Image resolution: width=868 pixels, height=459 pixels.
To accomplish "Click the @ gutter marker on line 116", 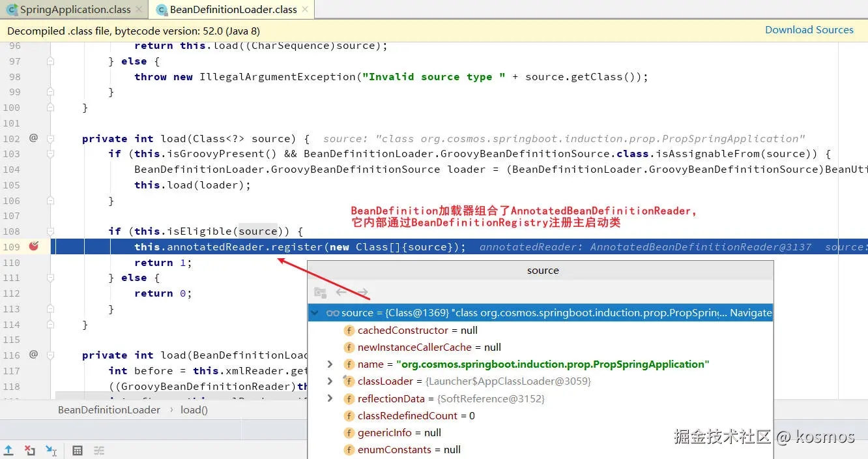I will pos(33,355).
